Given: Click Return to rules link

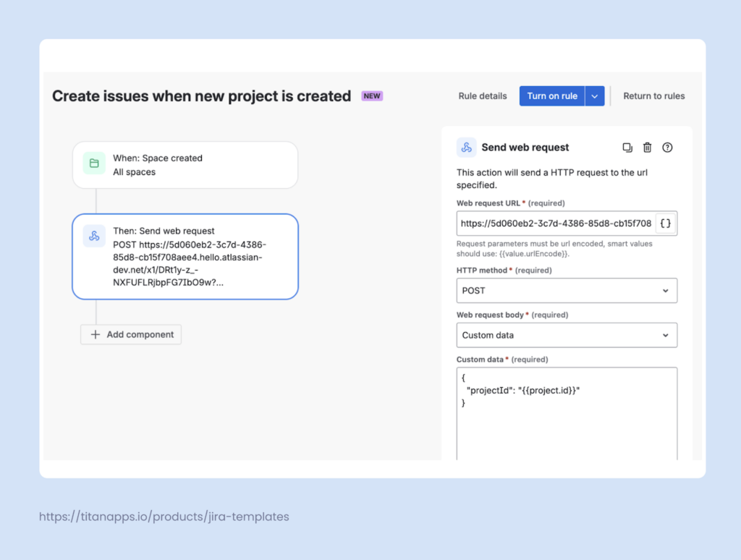Looking at the screenshot, I should [x=653, y=96].
